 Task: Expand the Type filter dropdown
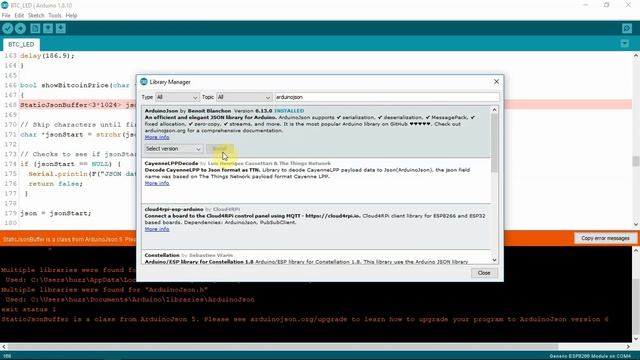pyautogui.click(x=177, y=97)
